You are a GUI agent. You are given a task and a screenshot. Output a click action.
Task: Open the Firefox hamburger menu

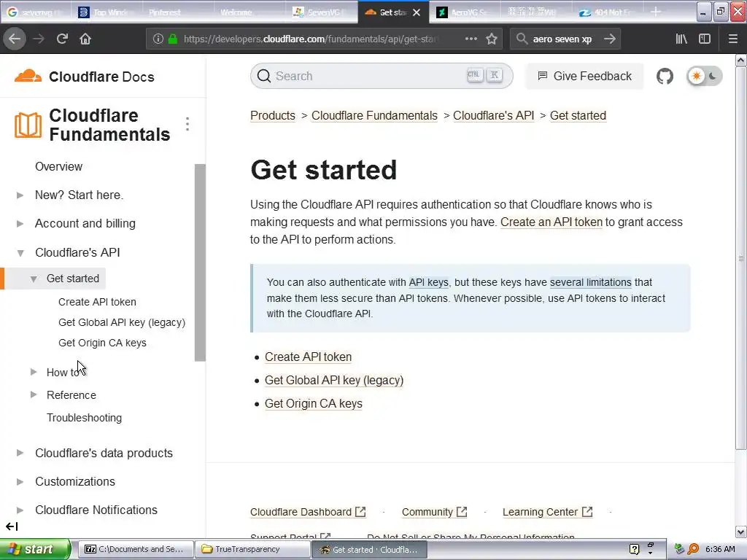(x=732, y=39)
